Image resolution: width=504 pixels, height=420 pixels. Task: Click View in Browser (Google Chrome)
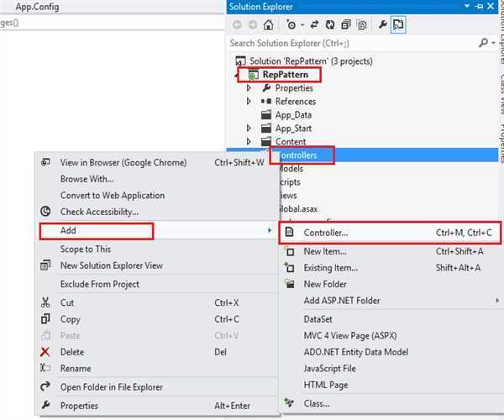(123, 163)
